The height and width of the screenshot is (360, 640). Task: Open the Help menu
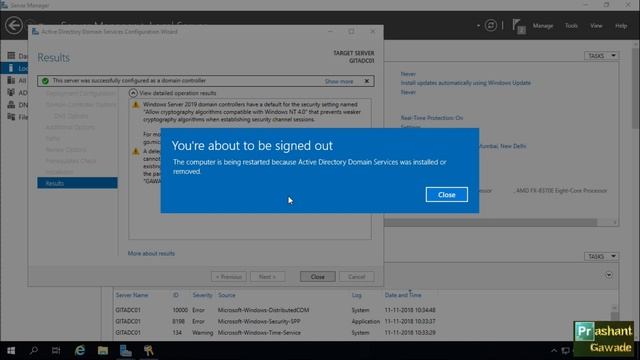point(621,26)
